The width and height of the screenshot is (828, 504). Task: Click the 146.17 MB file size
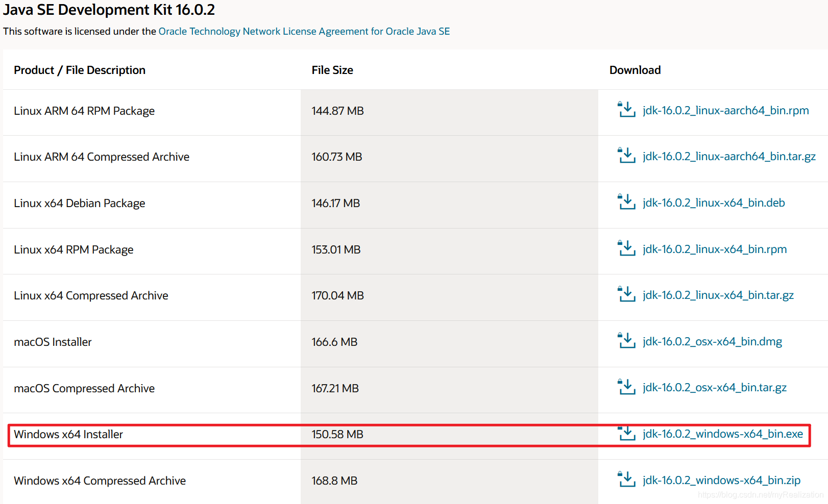pos(336,203)
